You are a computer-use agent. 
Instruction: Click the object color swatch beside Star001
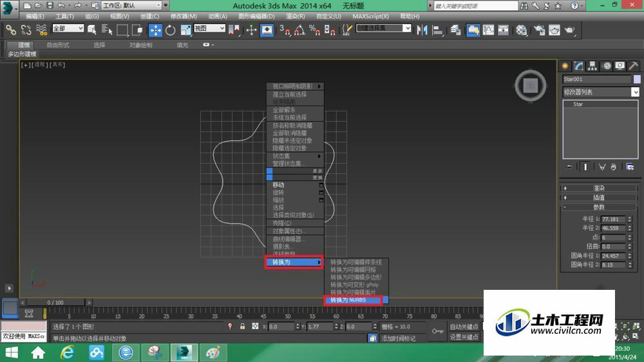point(637,79)
